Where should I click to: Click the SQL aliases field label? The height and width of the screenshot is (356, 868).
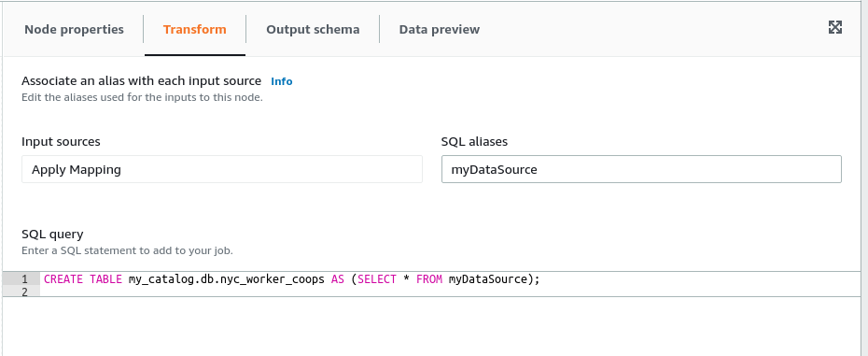[x=474, y=142]
